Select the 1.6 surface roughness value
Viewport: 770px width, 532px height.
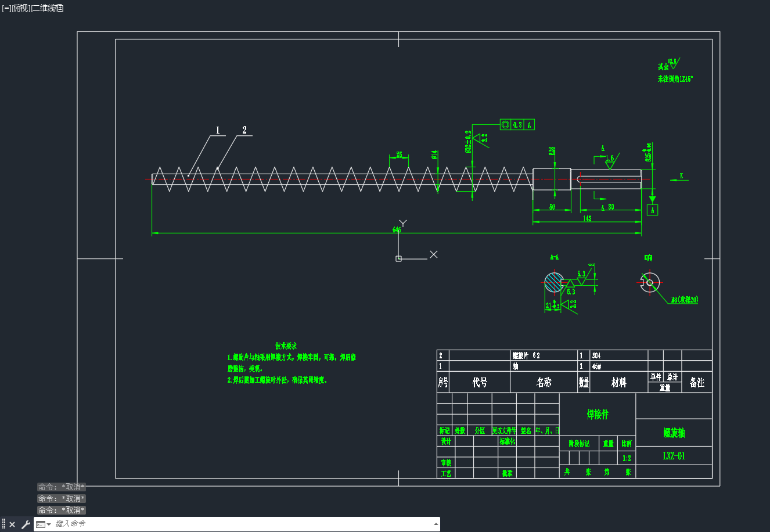[610, 159]
